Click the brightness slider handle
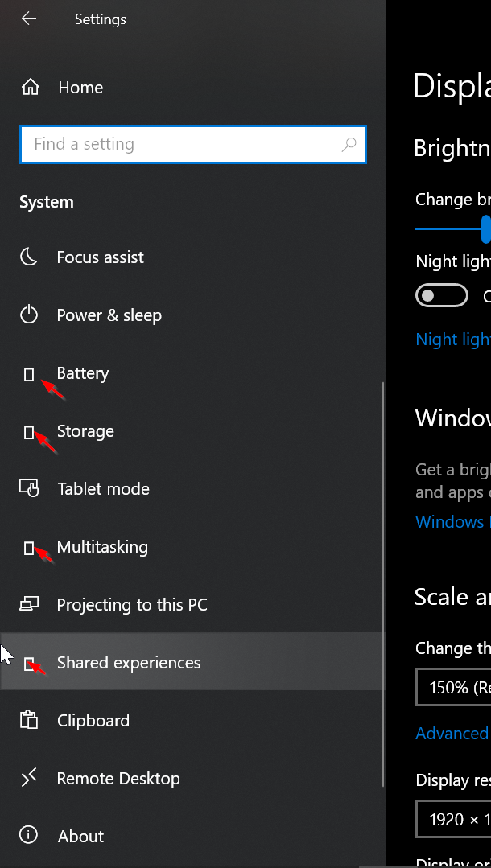This screenshot has width=491, height=868. click(x=486, y=228)
